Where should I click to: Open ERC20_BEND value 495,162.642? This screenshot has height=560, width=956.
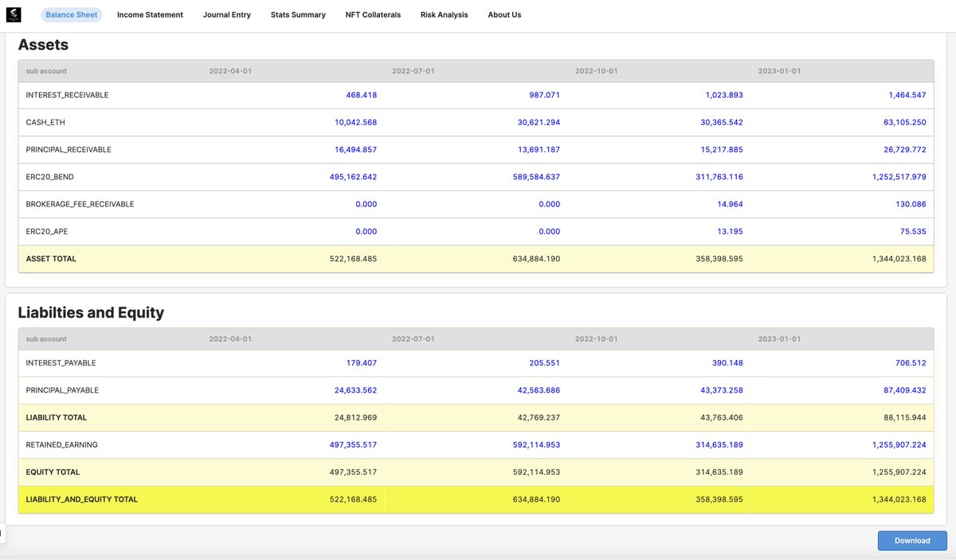click(x=353, y=177)
